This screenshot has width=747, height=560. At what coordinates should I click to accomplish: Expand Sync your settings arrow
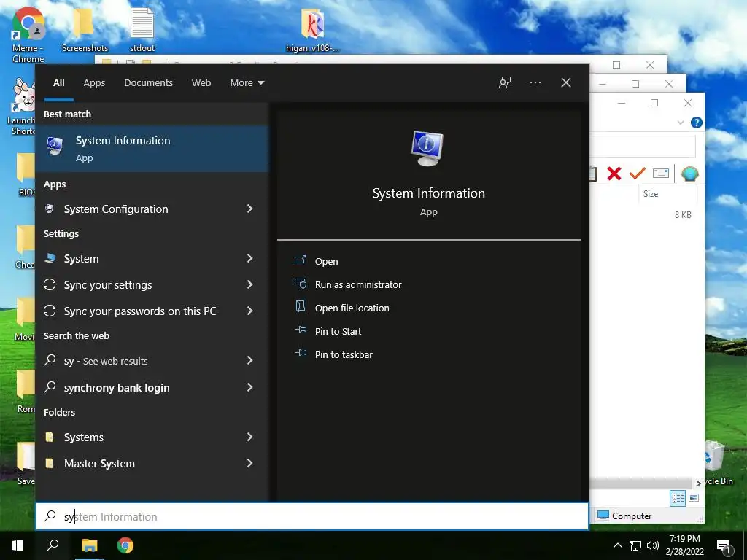249,284
